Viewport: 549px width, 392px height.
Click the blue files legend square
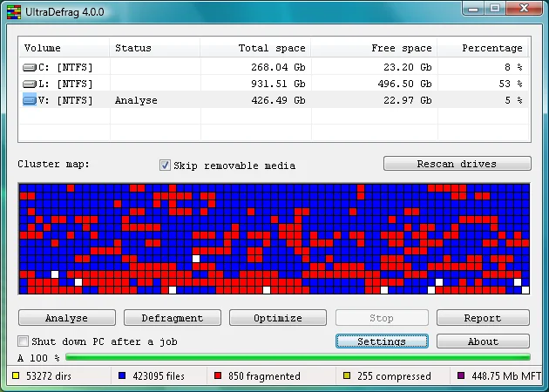(122, 376)
